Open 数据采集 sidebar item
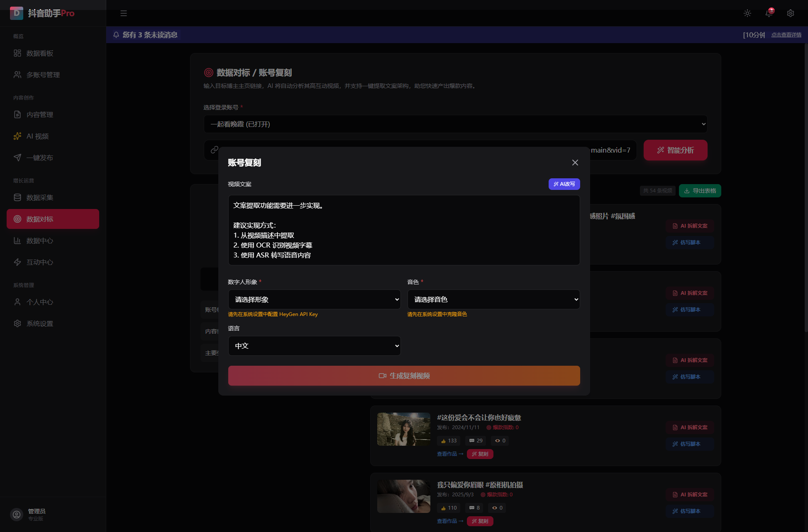808x532 pixels. 40,197
